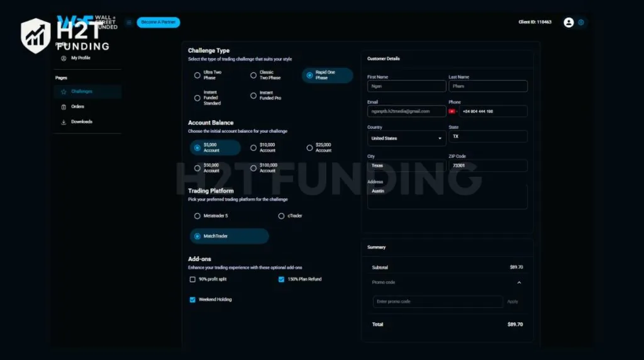Image resolution: width=644 pixels, height=360 pixels.
Task: Select the $10,000 Account balance
Action: point(253,147)
